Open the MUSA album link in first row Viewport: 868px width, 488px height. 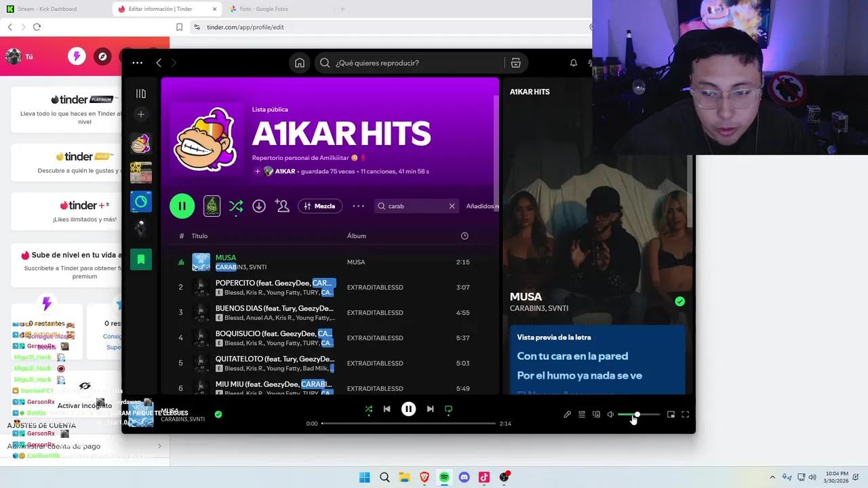click(356, 262)
